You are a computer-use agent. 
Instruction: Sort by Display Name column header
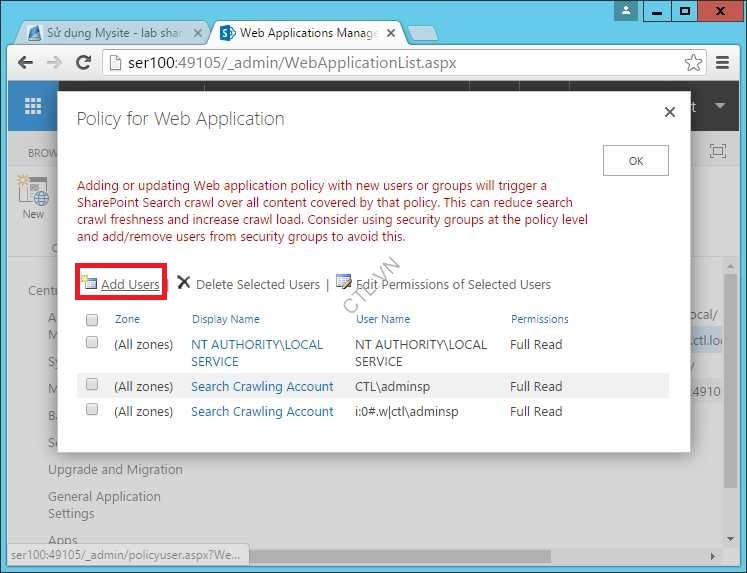pos(225,319)
